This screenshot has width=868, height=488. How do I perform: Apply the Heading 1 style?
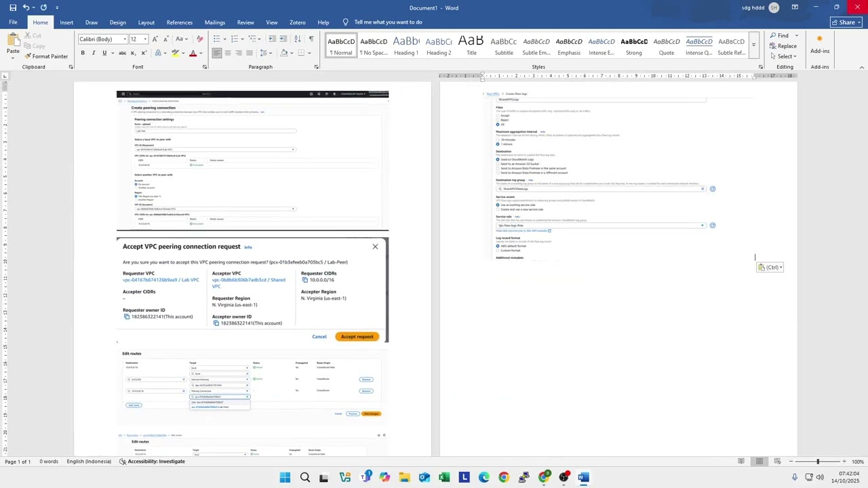[x=406, y=45]
